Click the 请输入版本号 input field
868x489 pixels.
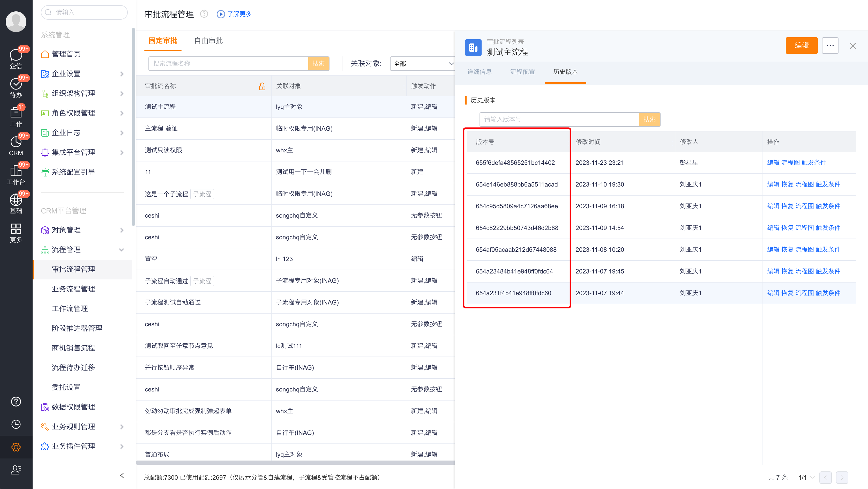[x=559, y=119]
